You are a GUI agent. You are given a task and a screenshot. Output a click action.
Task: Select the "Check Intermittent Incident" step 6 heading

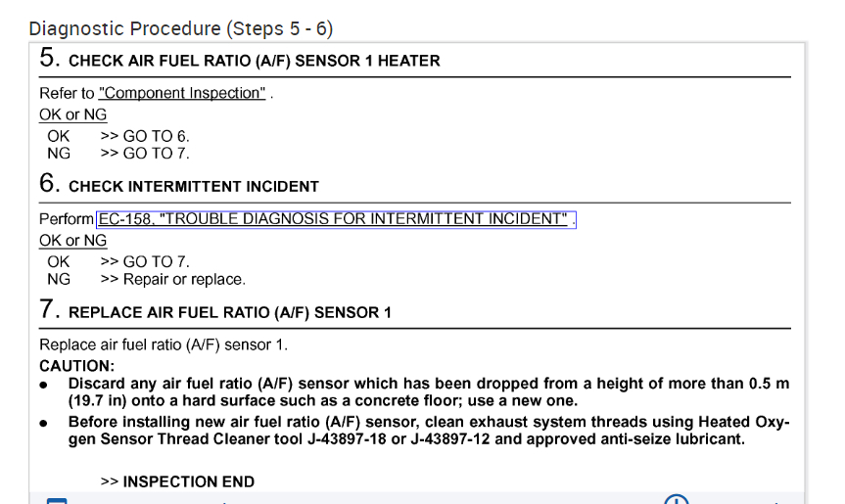pyautogui.click(x=193, y=186)
